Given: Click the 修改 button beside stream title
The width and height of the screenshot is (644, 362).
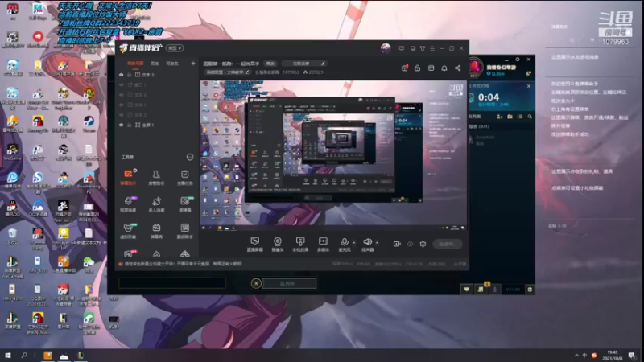Looking at the screenshot, I should click(x=270, y=64).
